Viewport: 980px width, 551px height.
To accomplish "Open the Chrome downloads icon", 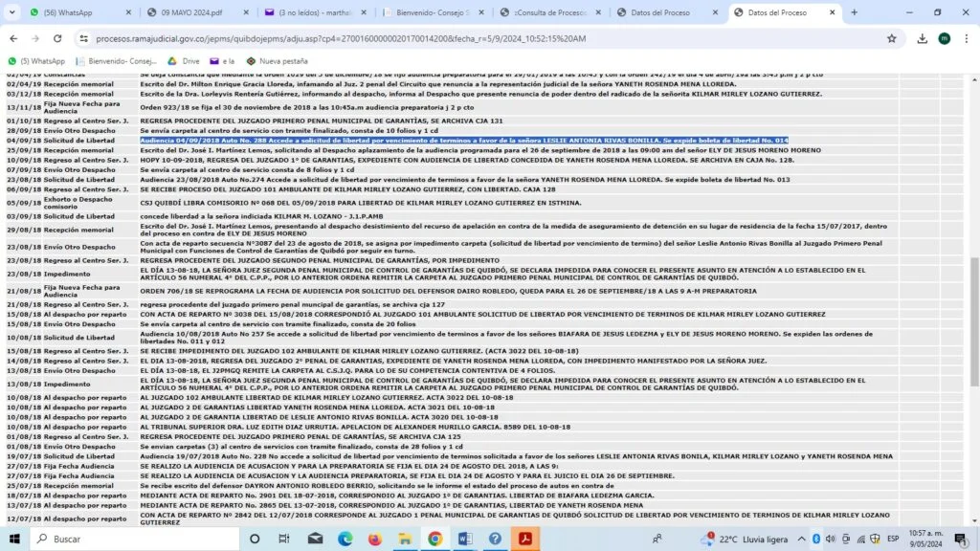I will (x=923, y=38).
